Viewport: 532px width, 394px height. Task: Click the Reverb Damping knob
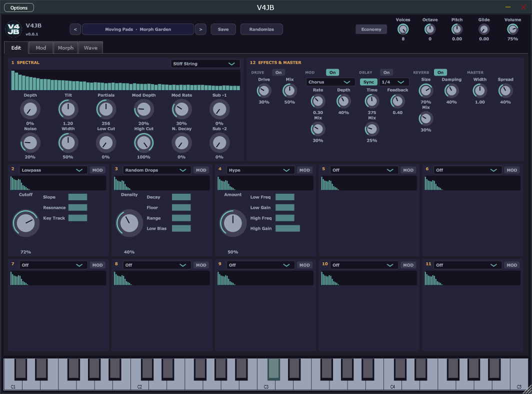451,91
